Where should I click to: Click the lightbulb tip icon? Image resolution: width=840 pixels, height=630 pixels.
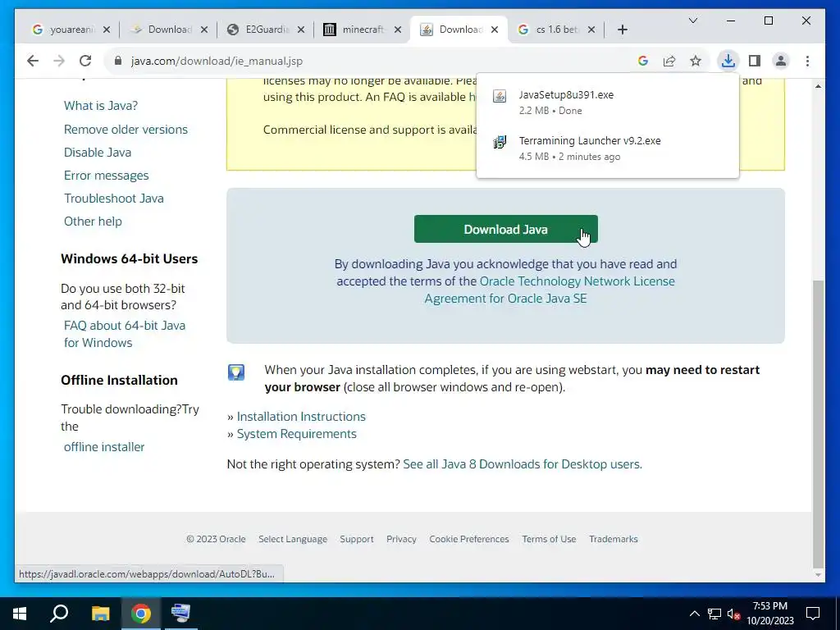click(x=236, y=372)
